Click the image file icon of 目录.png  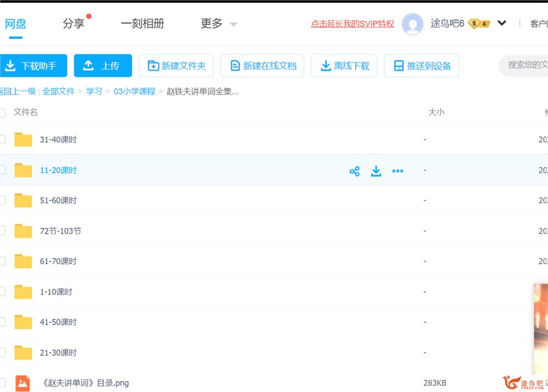pyautogui.click(x=22, y=383)
